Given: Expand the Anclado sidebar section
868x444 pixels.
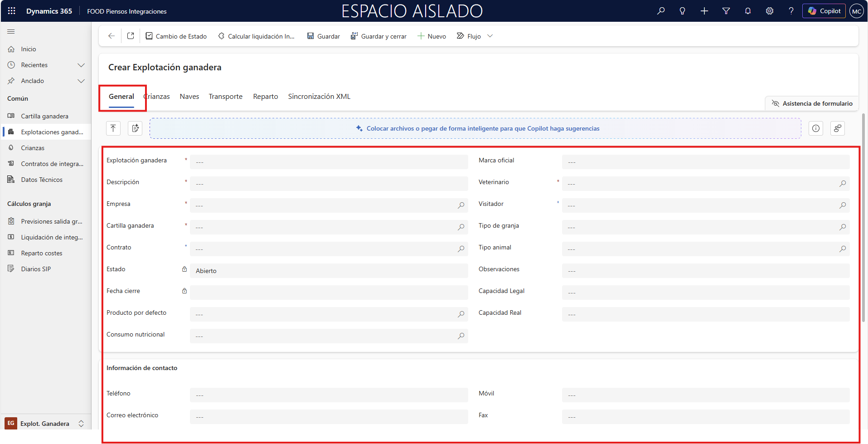Looking at the screenshot, I should click(x=81, y=81).
